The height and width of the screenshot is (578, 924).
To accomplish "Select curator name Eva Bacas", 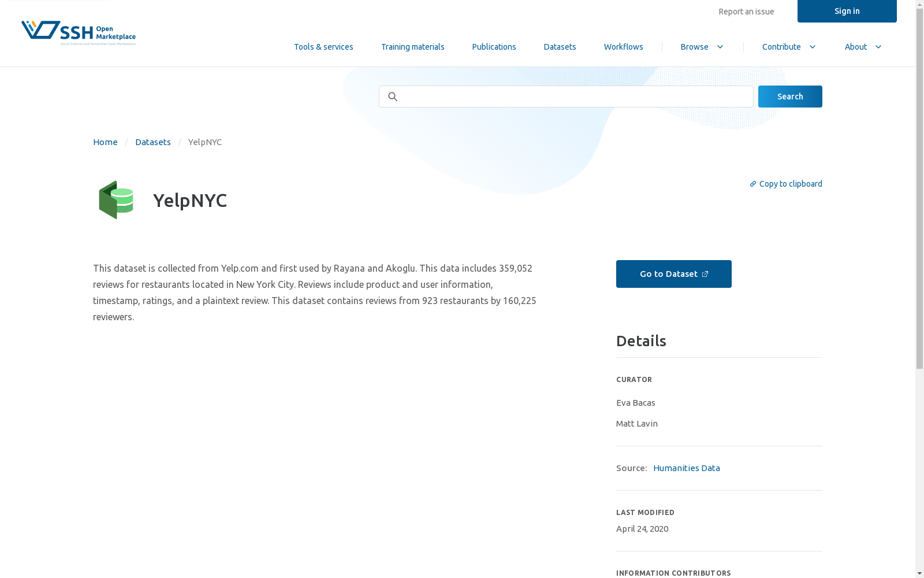I will pos(636,403).
